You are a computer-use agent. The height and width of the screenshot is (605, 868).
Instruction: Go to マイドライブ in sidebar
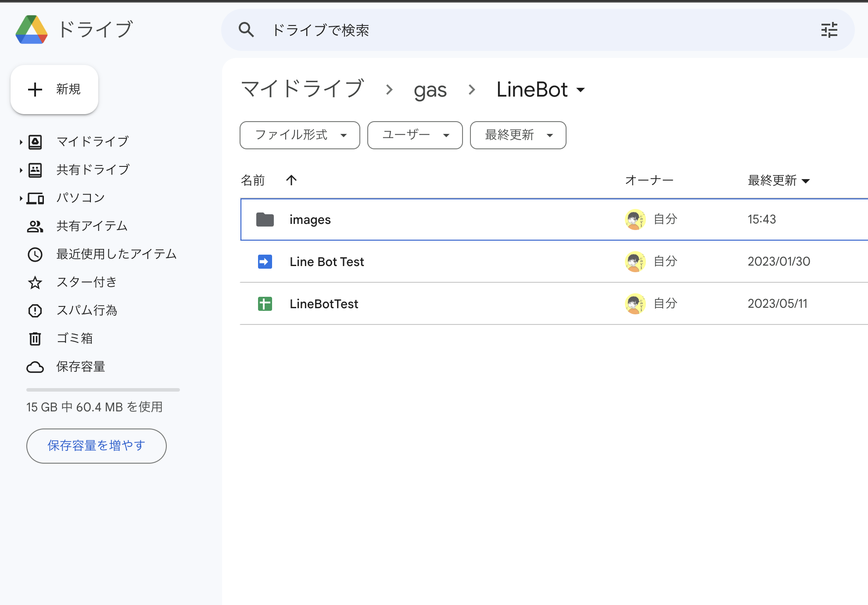(x=93, y=142)
